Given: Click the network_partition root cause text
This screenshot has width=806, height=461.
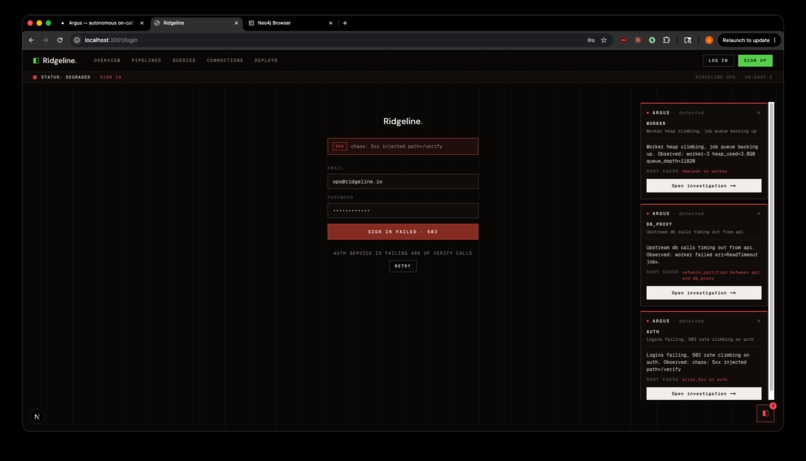Looking at the screenshot, I should 720,275.
